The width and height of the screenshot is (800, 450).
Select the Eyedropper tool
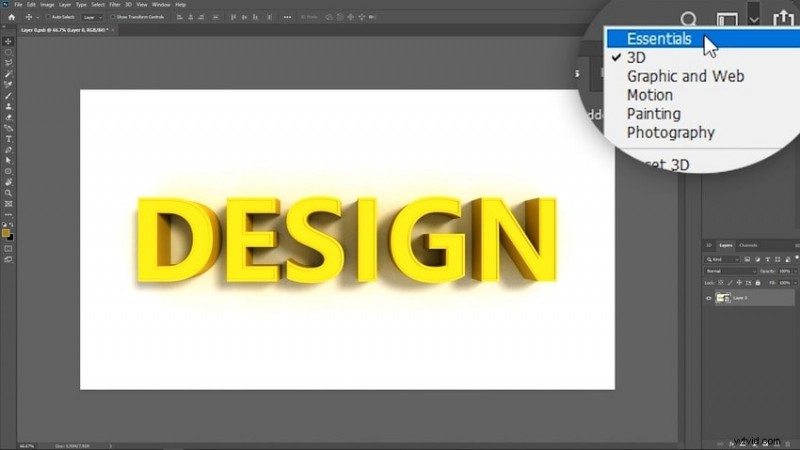[8, 85]
